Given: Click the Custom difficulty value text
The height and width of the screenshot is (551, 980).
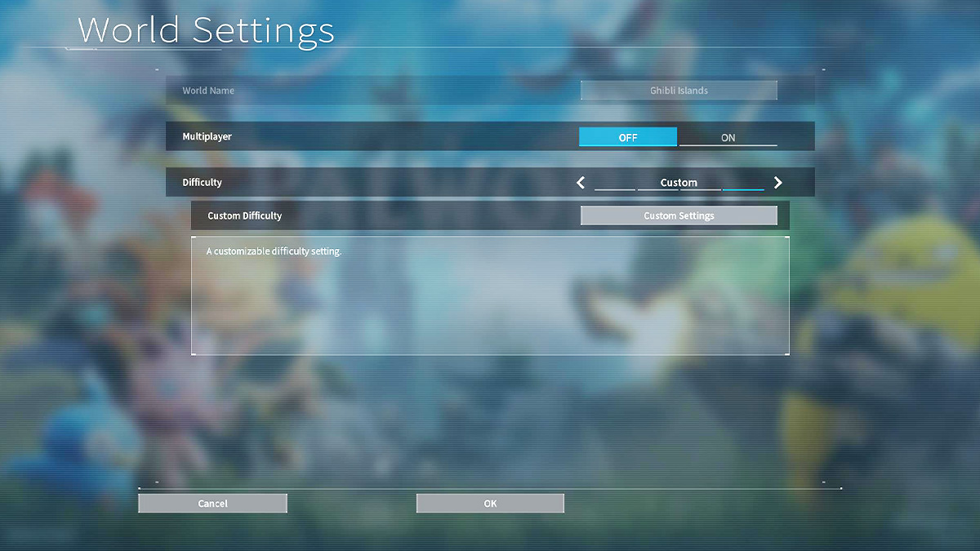Looking at the screenshot, I should [679, 182].
